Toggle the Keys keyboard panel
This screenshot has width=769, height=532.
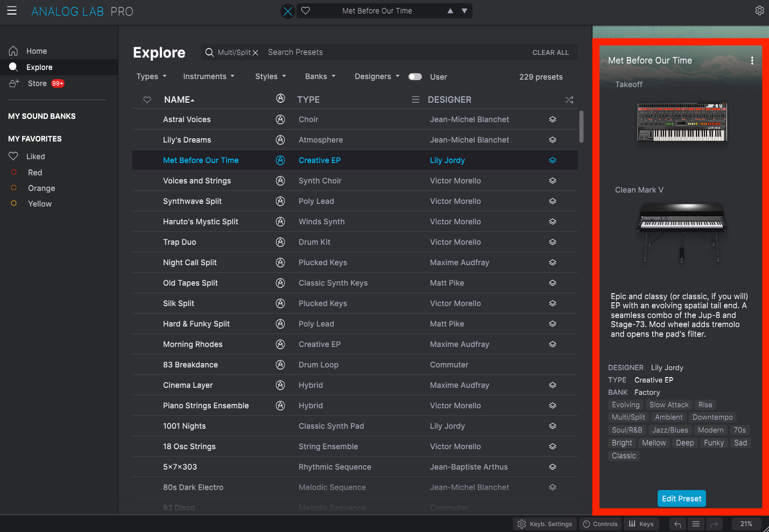(641, 524)
